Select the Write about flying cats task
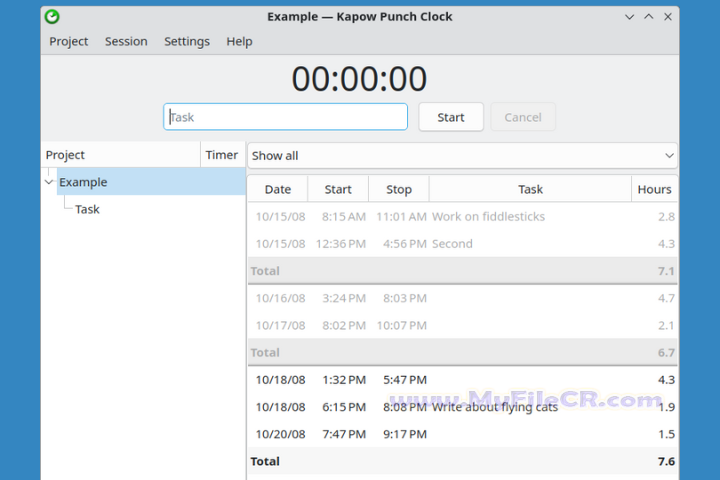Screen dimensions: 720x480 [x=495, y=407]
